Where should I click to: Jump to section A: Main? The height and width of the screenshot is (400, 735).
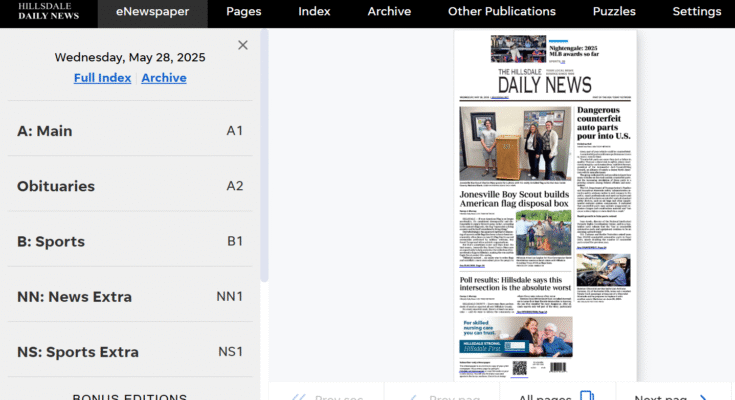[x=130, y=131]
